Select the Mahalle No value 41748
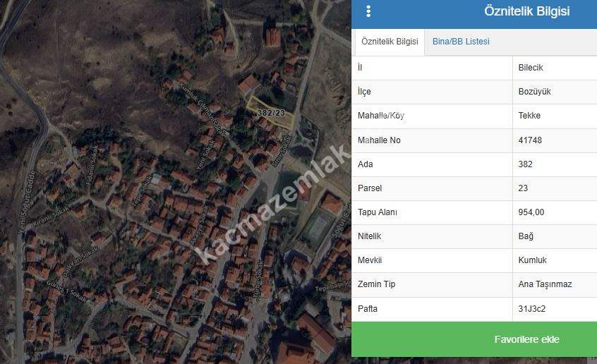The image size is (597, 364). pyautogui.click(x=530, y=140)
